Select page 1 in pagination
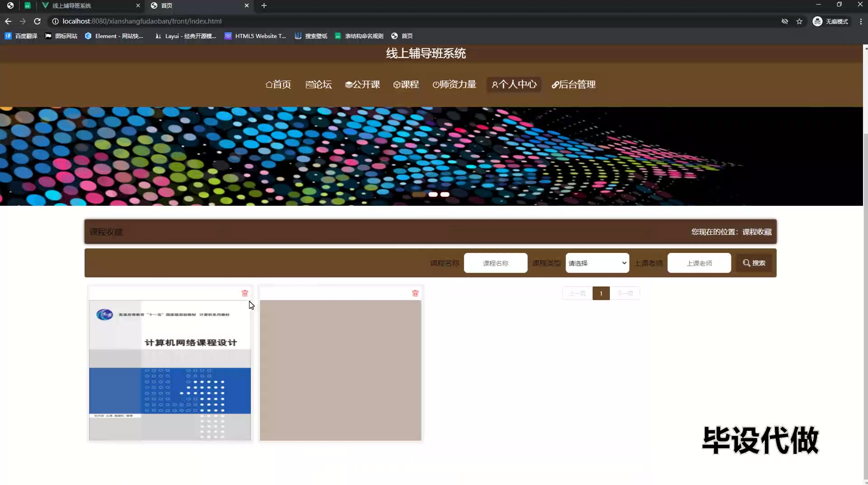 [x=601, y=294]
